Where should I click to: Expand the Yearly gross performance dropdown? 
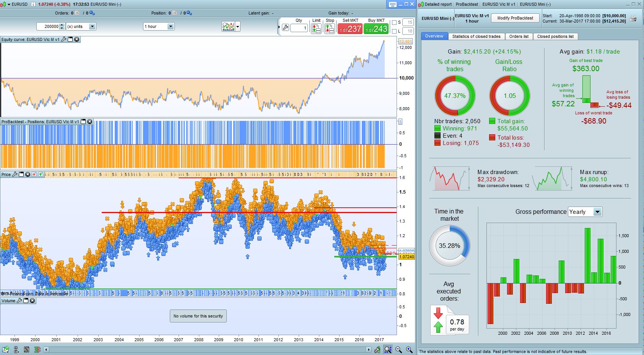click(x=597, y=212)
